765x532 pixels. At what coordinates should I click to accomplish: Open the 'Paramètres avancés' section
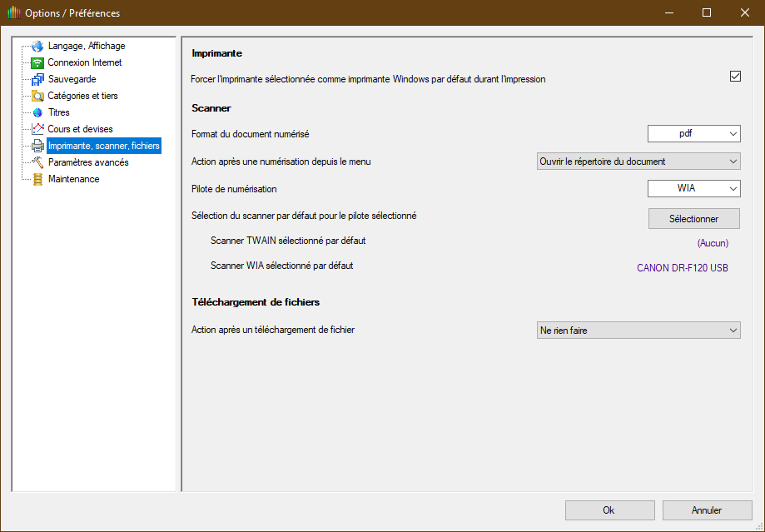click(88, 163)
